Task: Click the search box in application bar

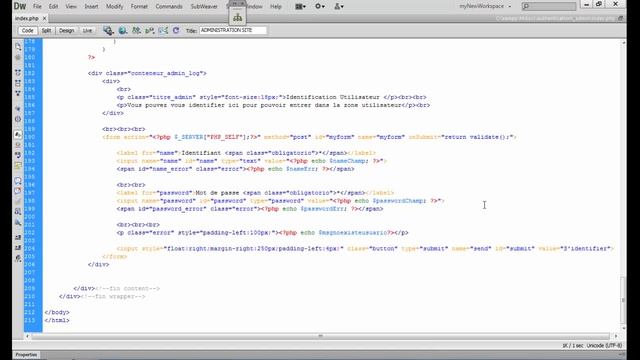Action: 549,6
